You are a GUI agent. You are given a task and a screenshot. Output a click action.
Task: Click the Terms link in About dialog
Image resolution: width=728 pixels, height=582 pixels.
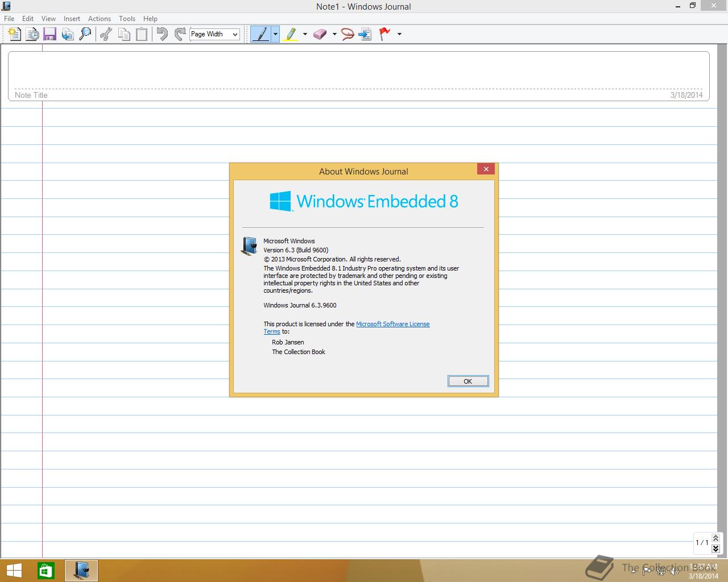tap(272, 331)
